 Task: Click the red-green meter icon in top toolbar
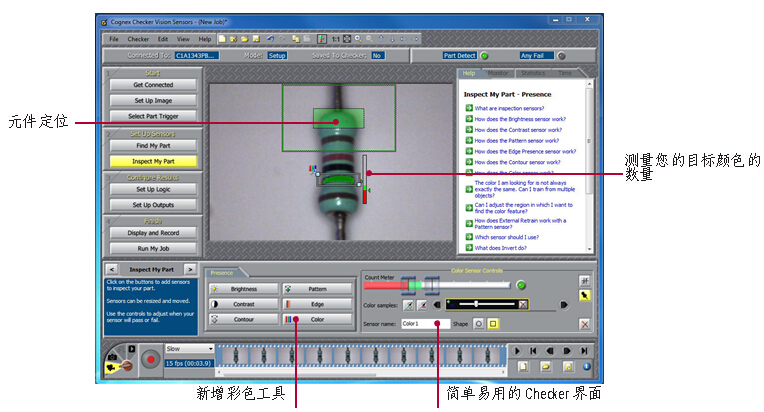322,39
